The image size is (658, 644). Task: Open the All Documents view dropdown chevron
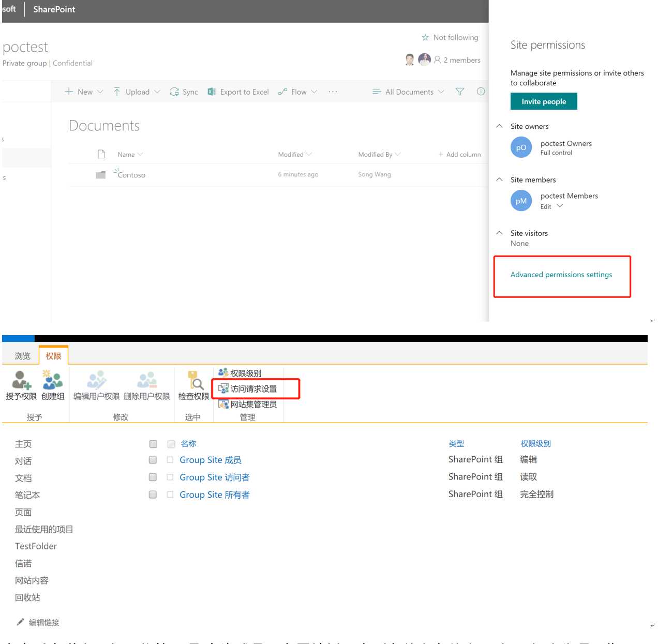tap(441, 92)
